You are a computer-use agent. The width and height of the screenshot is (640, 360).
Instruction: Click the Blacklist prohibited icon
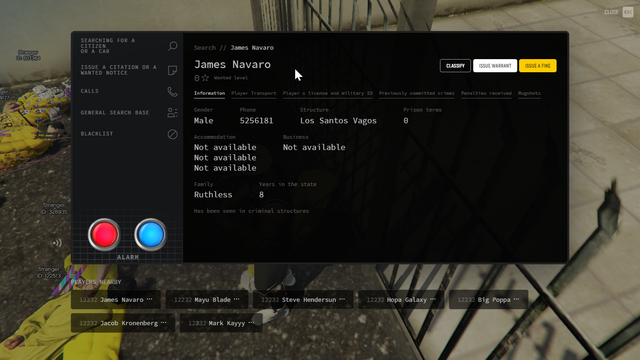(x=173, y=134)
